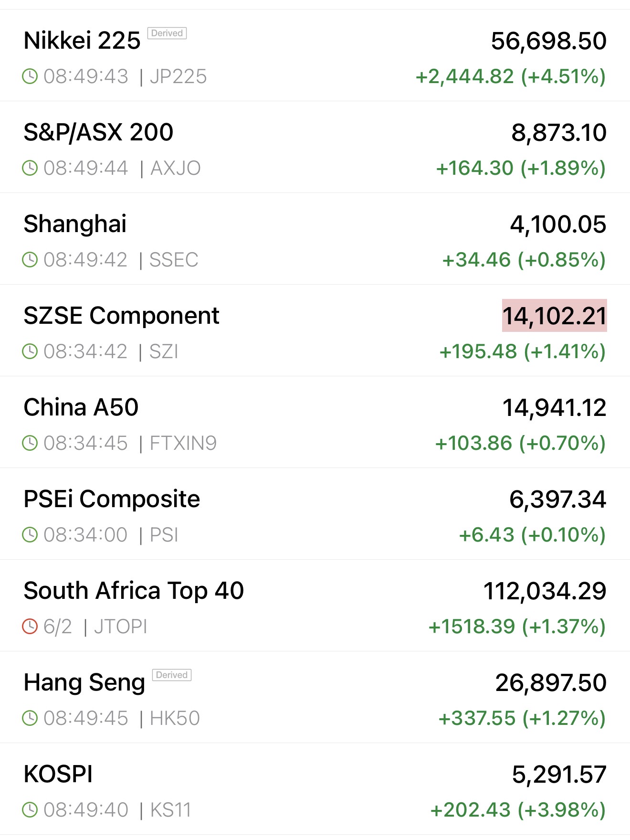This screenshot has width=630, height=840.
Task: Tap the green clock icon beside Nikkei 225
Action: (30, 76)
